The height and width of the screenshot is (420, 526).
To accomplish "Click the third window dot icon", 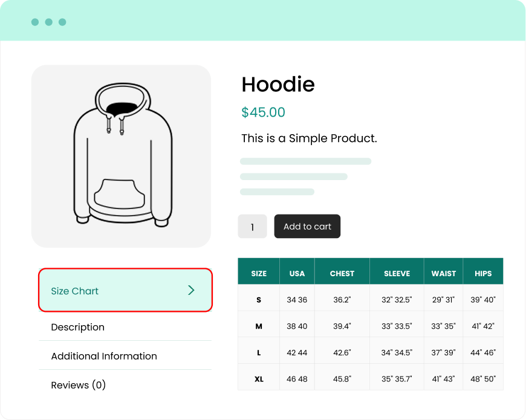I will [62, 22].
